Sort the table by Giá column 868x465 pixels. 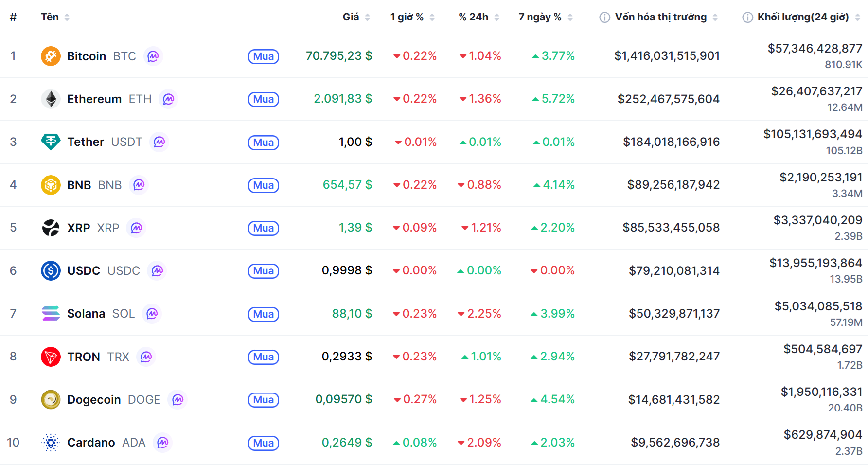pos(356,17)
